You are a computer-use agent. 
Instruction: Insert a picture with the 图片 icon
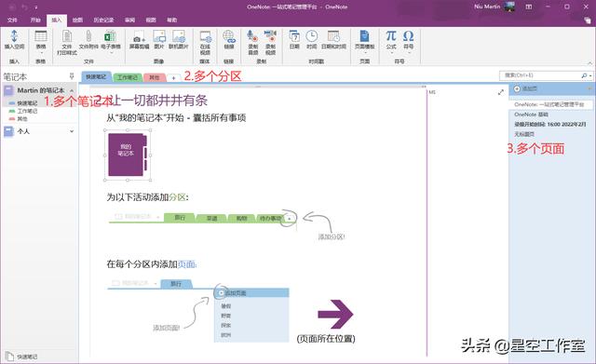[159, 36]
